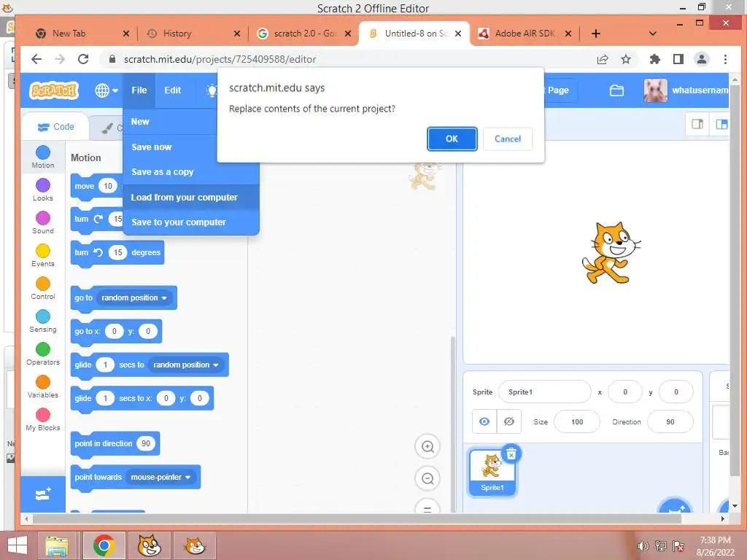Click the sprite Size field

tap(577, 422)
